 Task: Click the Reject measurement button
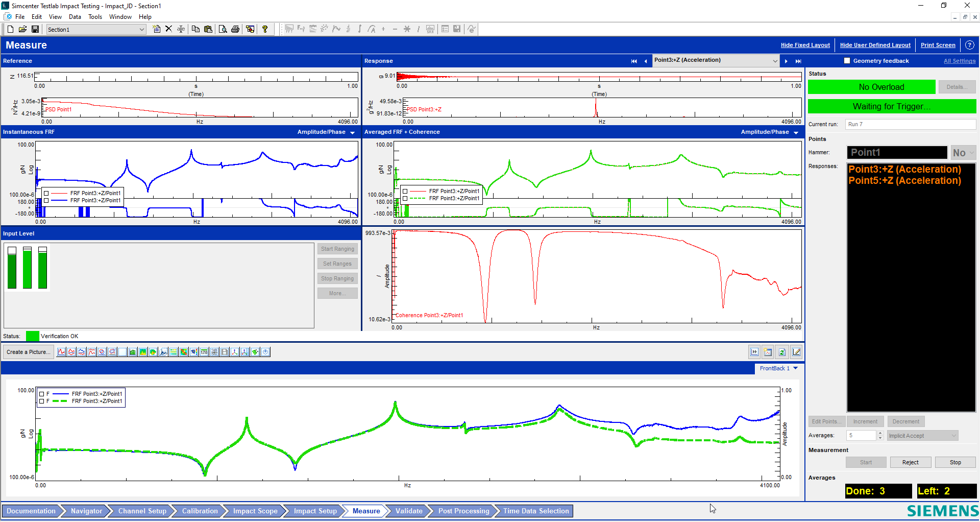(x=910, y=462)
